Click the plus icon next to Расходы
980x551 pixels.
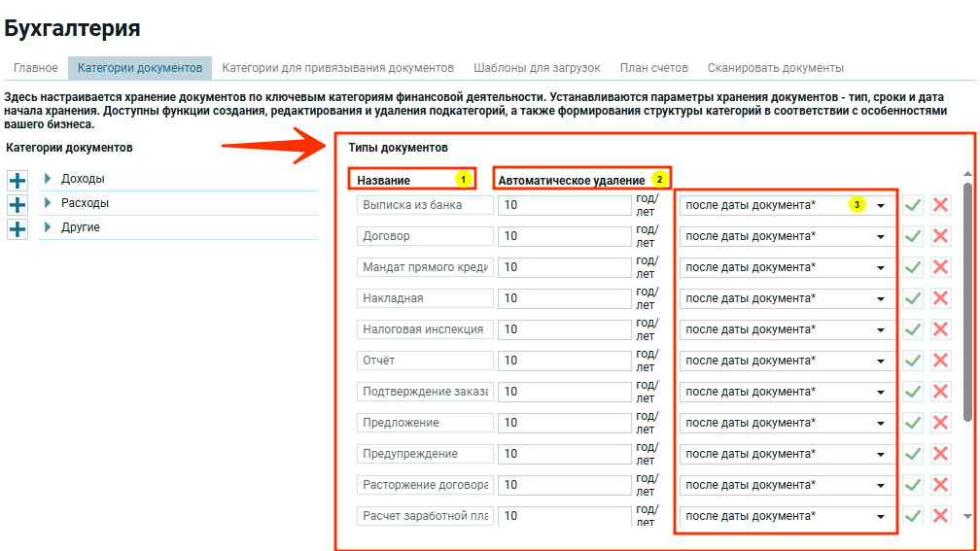pos(17,205)
